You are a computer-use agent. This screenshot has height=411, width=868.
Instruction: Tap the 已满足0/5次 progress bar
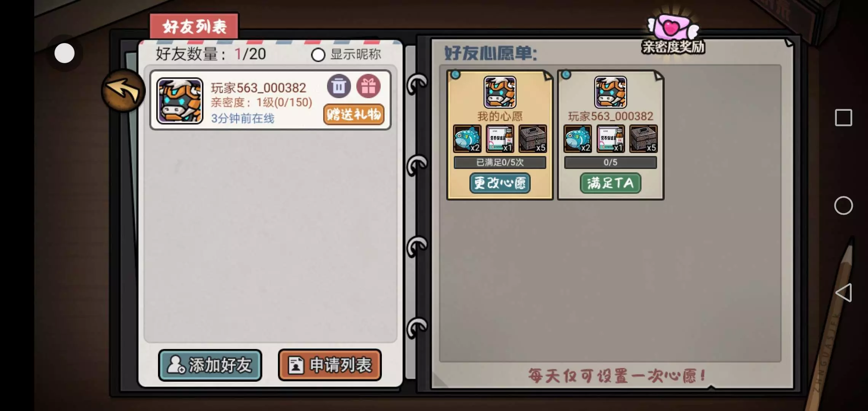pos(500,162)
